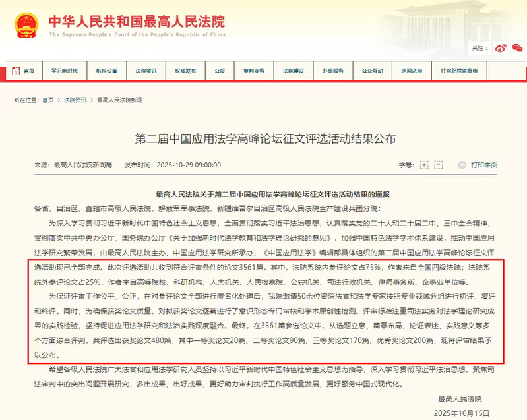The width and height of the screenshot is (527, 420).
Task: Click the printer icon
Action: click(x=462, y=165)
